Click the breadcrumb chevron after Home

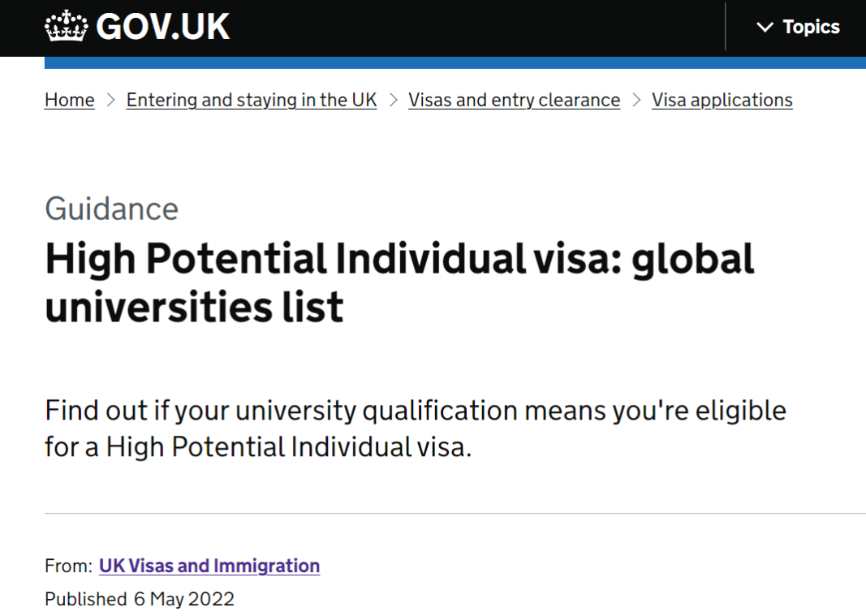(110, 100)
